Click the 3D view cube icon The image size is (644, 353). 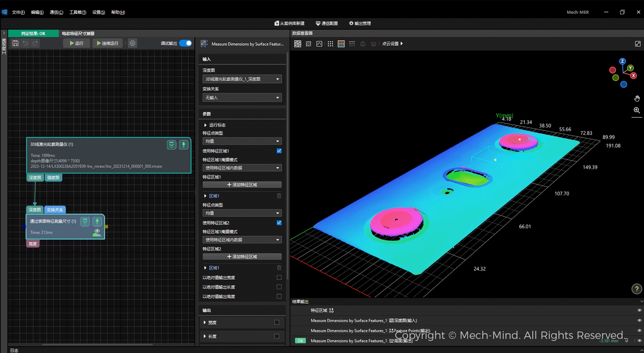click(x=298, y=44)
